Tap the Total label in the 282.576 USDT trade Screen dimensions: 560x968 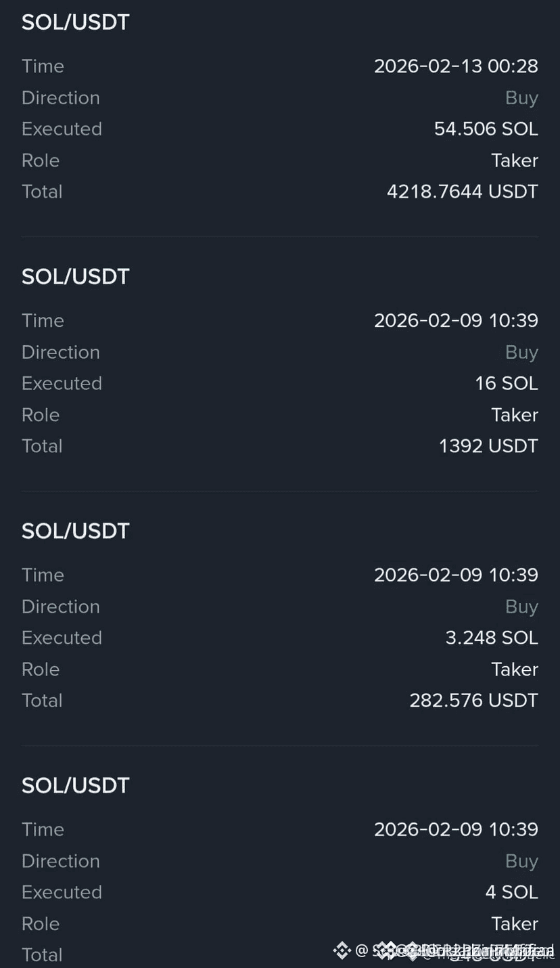(42, 701)
